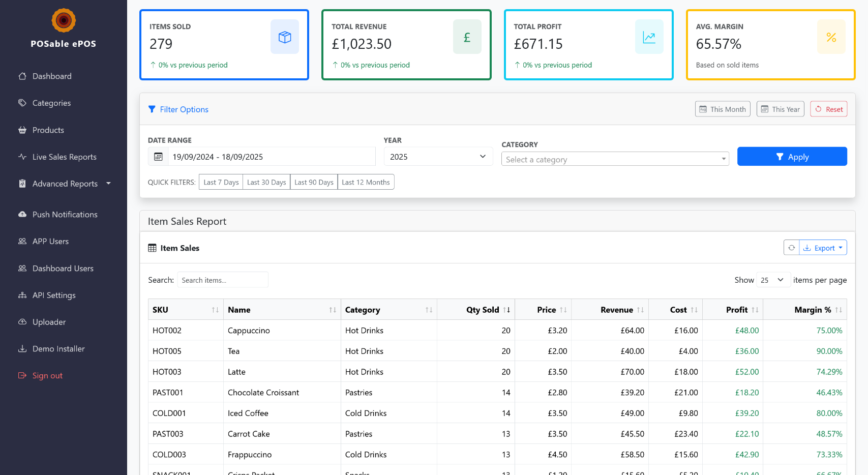
Task: Click the Items Sold box icon
Action: click(285, 37)
